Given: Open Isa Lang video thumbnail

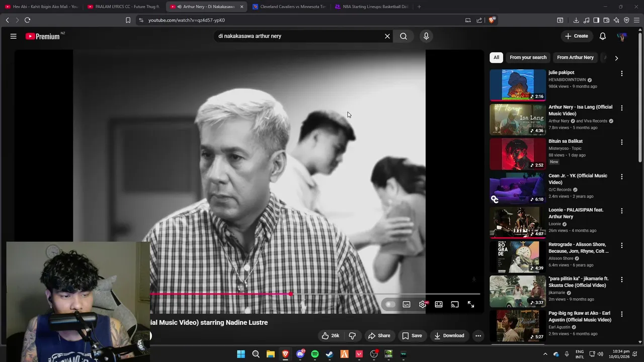Looking at the screenshot, I should pyautogui.click(x=517, y=120).
